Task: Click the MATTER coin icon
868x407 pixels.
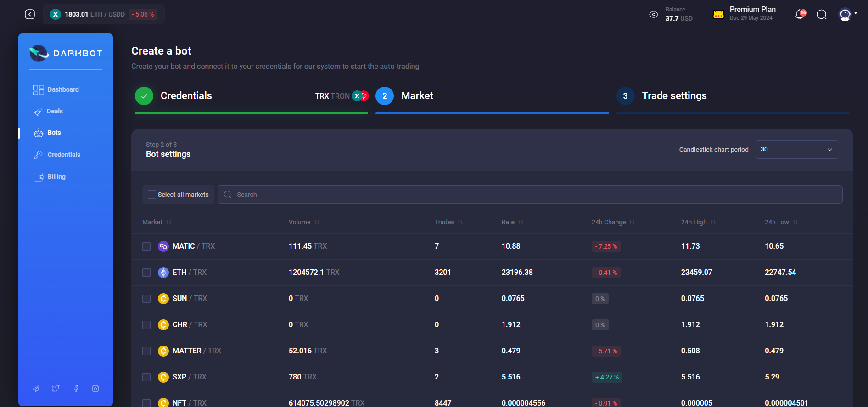Action: (x=163, y=351)
